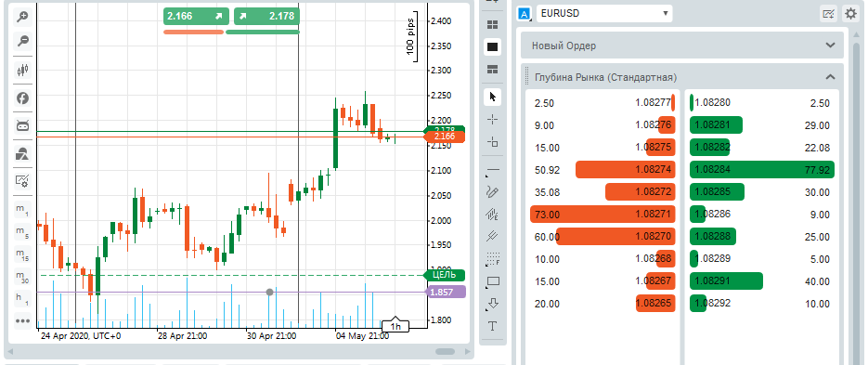The image size is (868, 365).
Task: Zoom out the chart with magnifier minus
Action: pos(22,42)
